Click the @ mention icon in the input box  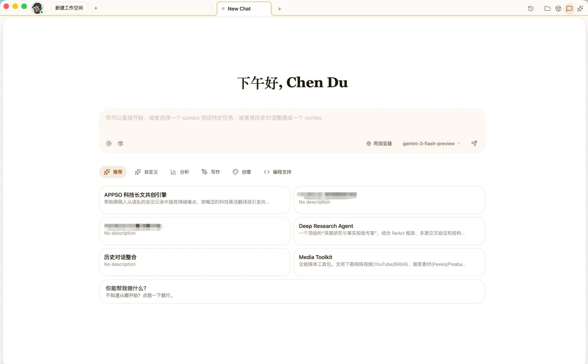tap(108, 143)
